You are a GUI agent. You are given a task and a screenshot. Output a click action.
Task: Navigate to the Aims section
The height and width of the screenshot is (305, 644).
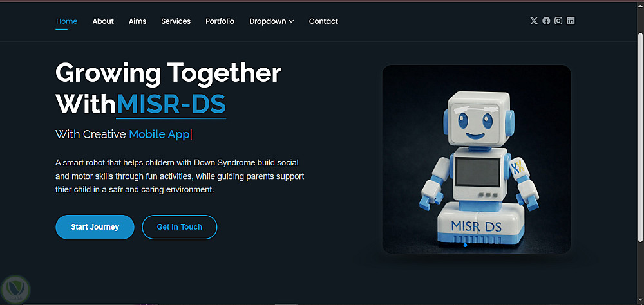click(x=138, y=21)
